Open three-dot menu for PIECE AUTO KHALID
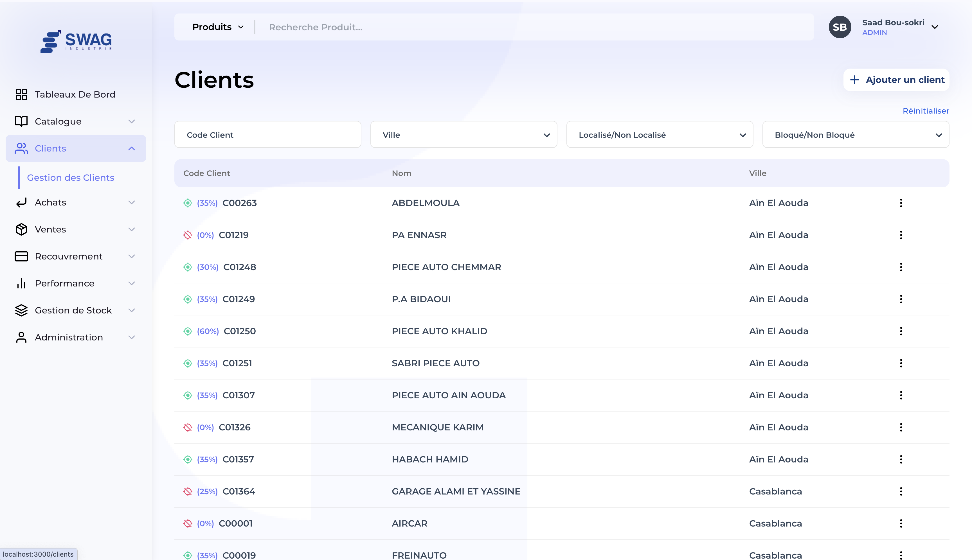 click(901, 331)
